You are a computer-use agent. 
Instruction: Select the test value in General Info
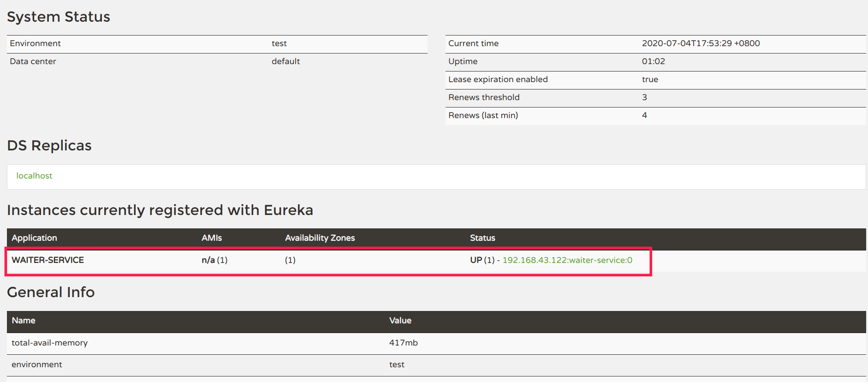coord(397,364)
